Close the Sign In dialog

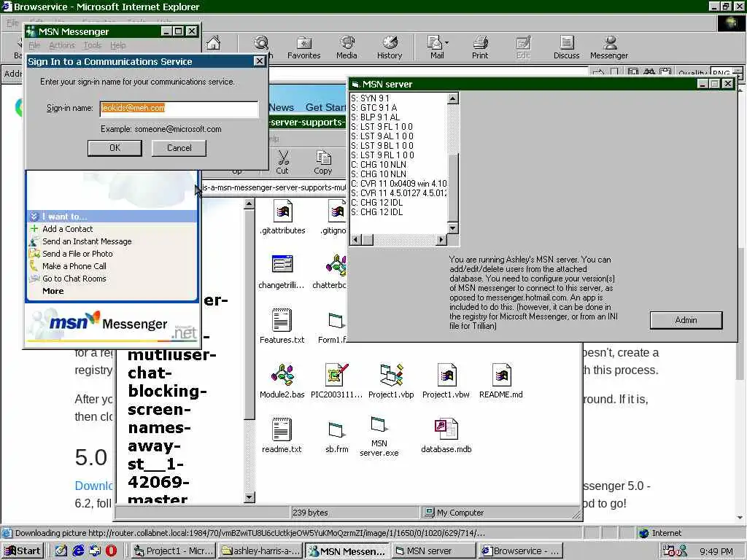(259, 61)
